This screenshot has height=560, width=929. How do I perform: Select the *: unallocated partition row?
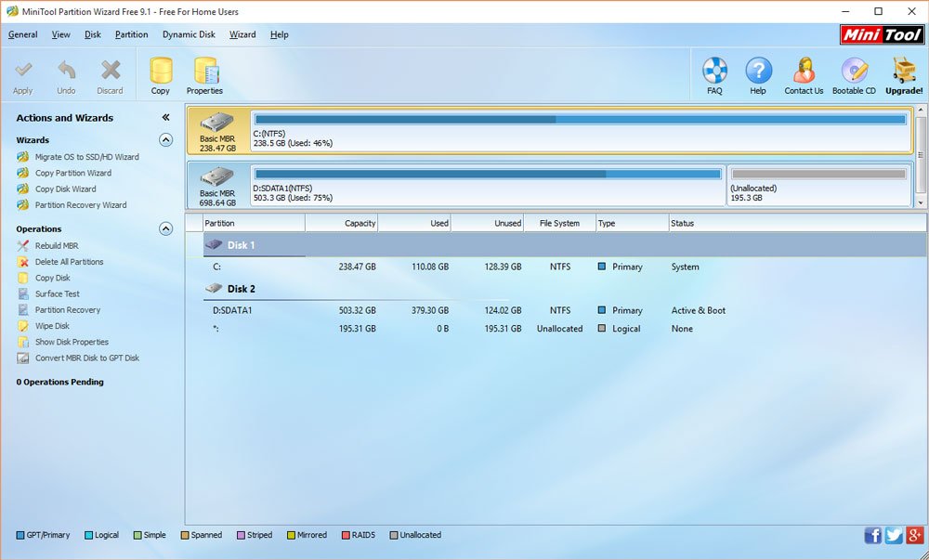565,329
